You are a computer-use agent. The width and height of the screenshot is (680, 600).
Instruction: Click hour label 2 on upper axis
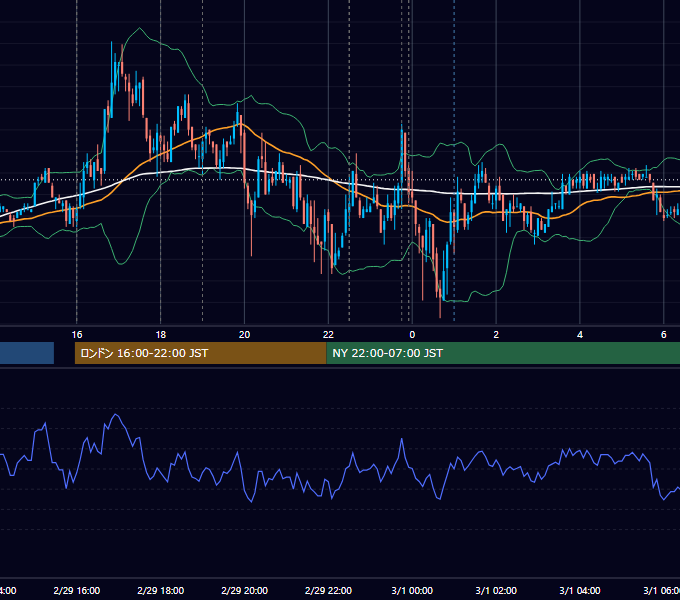click(x=496, y=335)
